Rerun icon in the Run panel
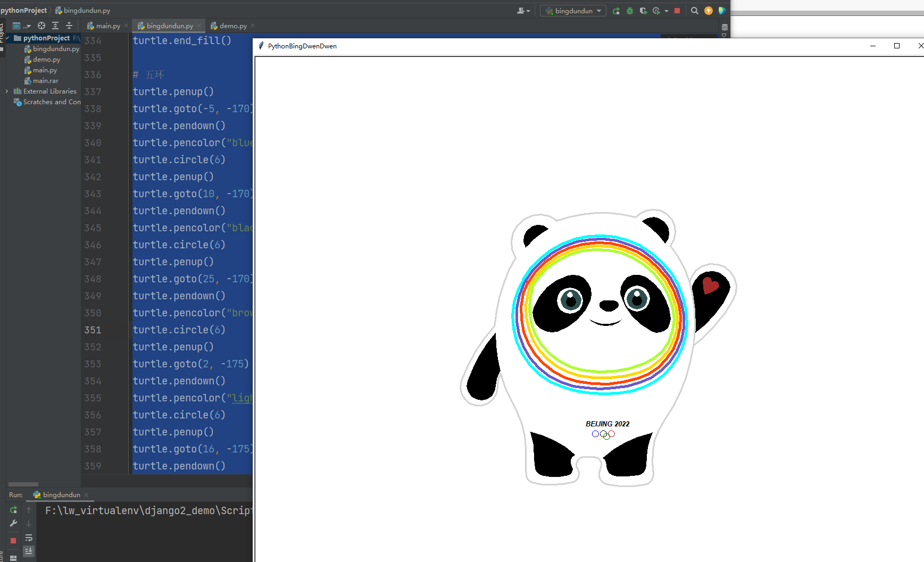Viewport: 924px width, 562px height. click(x=13, y=510)
